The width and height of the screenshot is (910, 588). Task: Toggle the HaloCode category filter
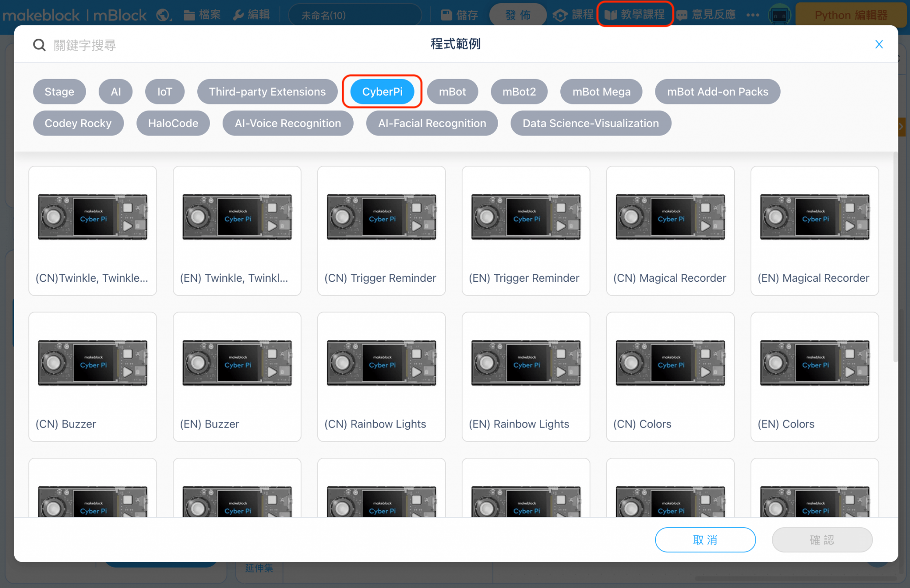pos(173,123)
